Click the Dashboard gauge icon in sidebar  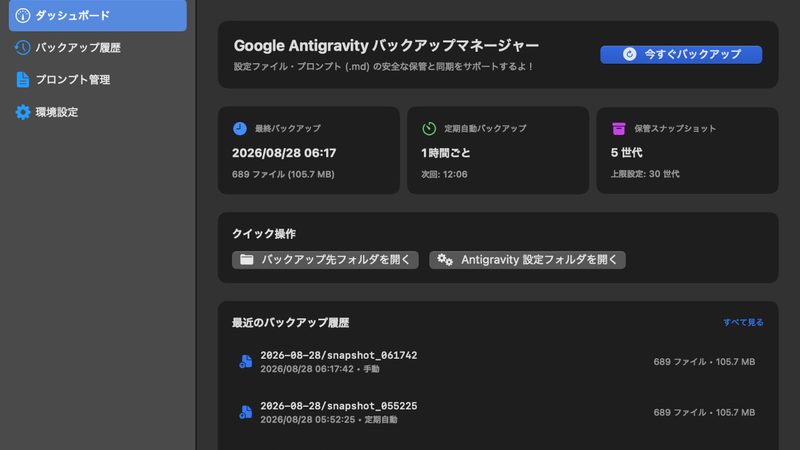22,15
